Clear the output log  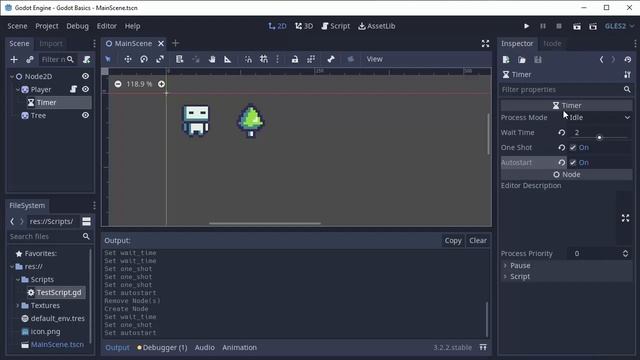478,241
